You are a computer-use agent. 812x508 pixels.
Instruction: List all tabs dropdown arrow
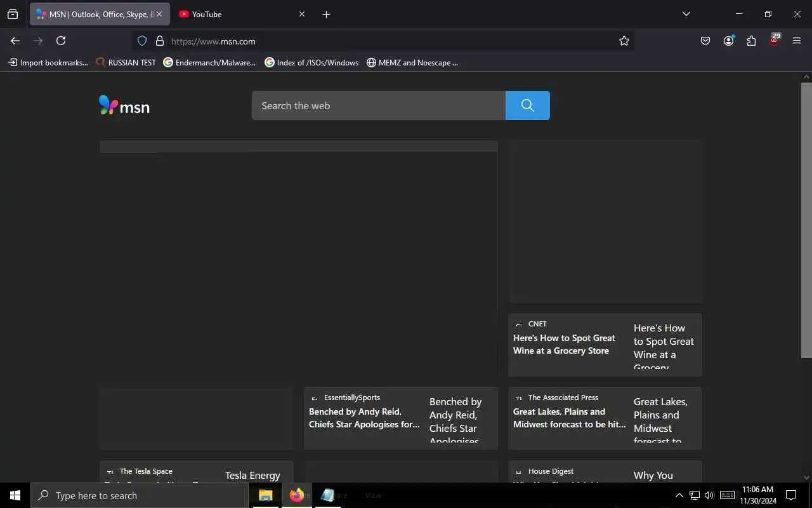[686, 14]
